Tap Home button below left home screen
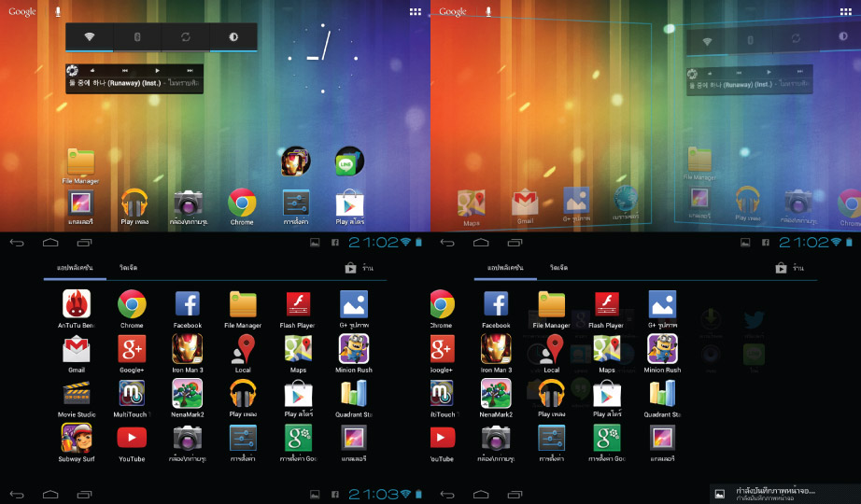 (50, 243)
